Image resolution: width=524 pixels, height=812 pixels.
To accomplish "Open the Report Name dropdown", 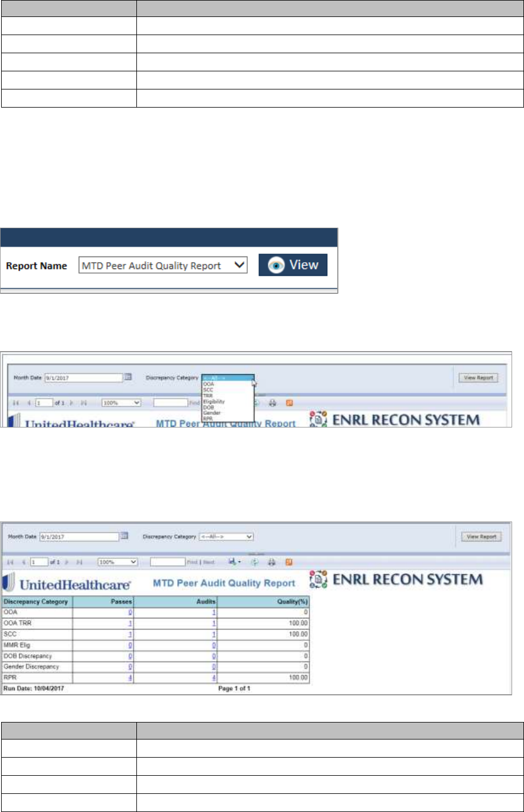I will coord(163,266).
